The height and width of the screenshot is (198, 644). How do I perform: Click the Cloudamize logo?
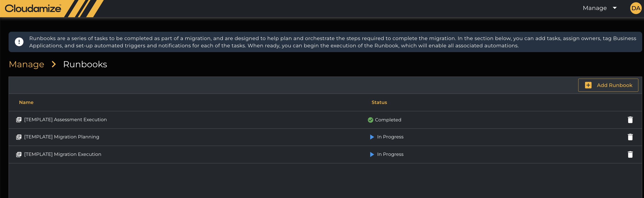[33, 9]
